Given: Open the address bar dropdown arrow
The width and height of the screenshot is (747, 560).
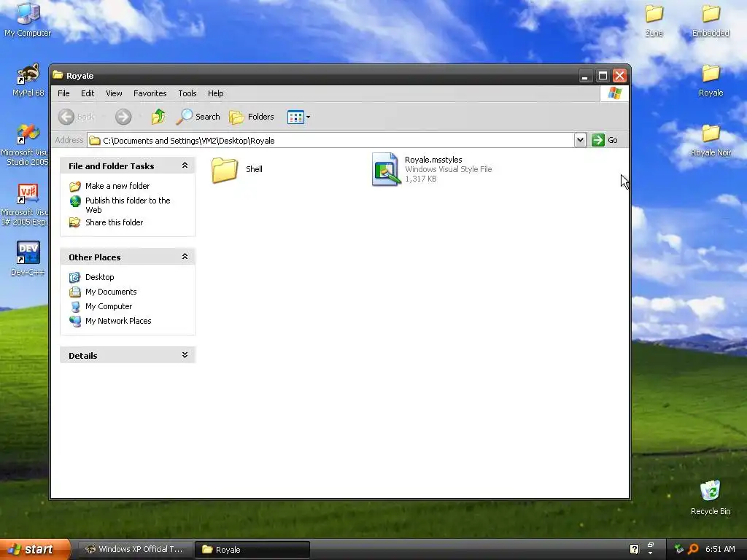Looking at the screenshot, I should click(x=580, y=140).
